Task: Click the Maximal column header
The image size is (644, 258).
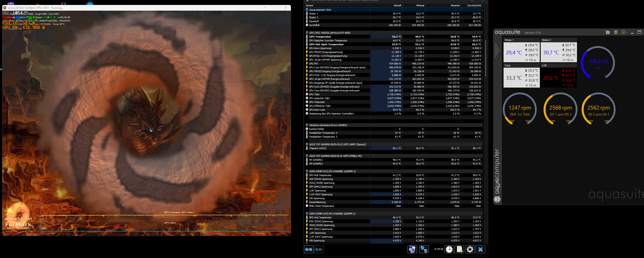Action: pyautogui.click(x=455, y=5)
